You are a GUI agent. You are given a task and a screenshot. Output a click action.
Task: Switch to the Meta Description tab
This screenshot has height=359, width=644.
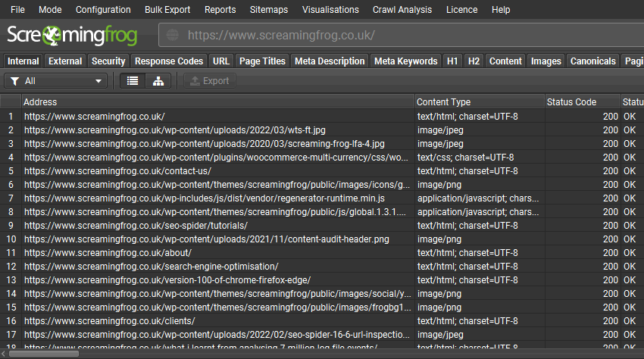click(x=330, y=61)
